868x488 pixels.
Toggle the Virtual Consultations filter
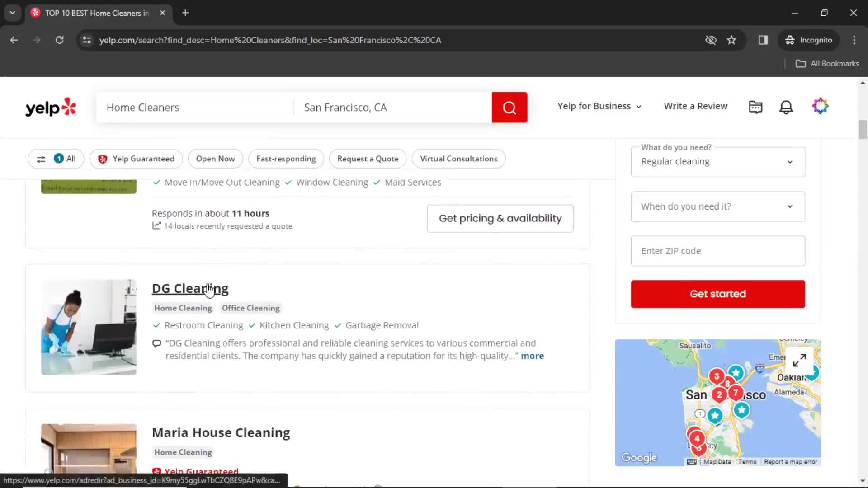coord(458,158)
